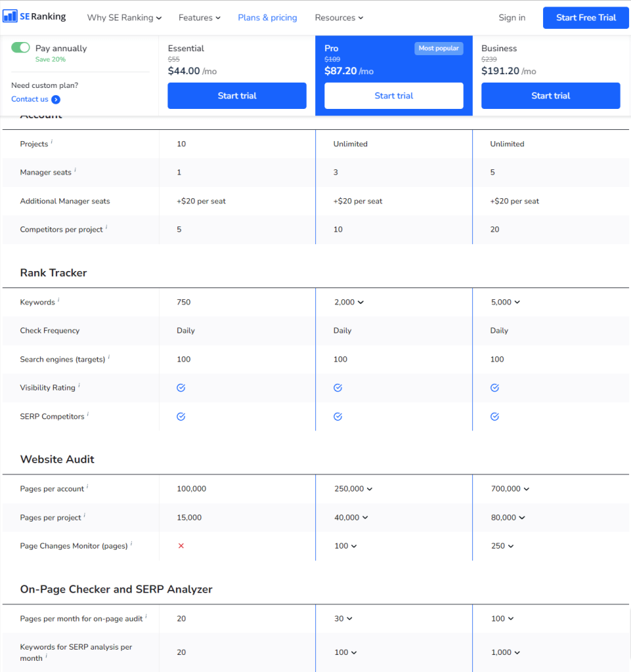Expand Pro Keywords 2,000 dropdown
Image resolution: width=631 pixels, height=672 pixels.
(x=349, y=302)
